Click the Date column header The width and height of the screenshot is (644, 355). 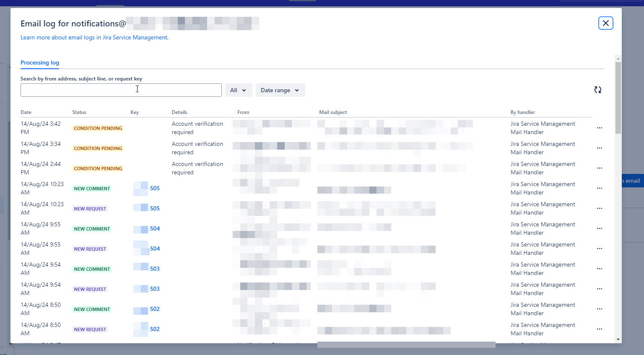pos(26,112)
